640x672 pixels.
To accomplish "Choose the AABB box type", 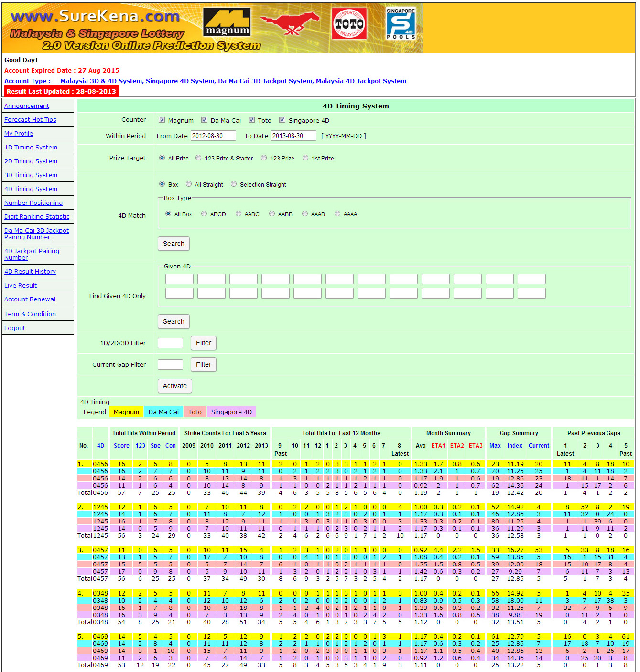I will tap(272, 214).
